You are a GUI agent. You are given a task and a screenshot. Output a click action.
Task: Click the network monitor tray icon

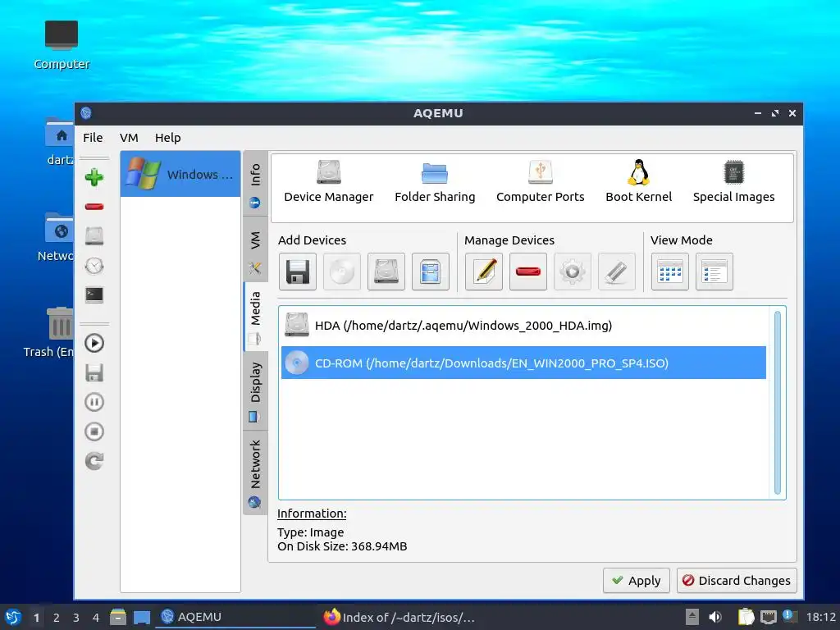[768, 617]
